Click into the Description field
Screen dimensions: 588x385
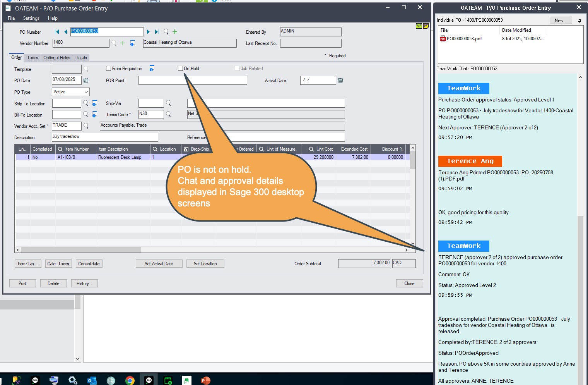coord(105,137)
